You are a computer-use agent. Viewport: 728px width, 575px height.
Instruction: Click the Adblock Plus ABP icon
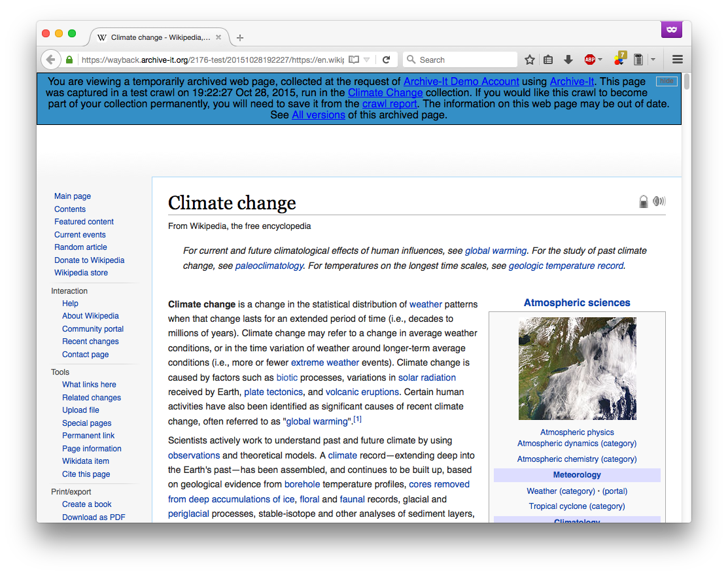coord(589,60)
